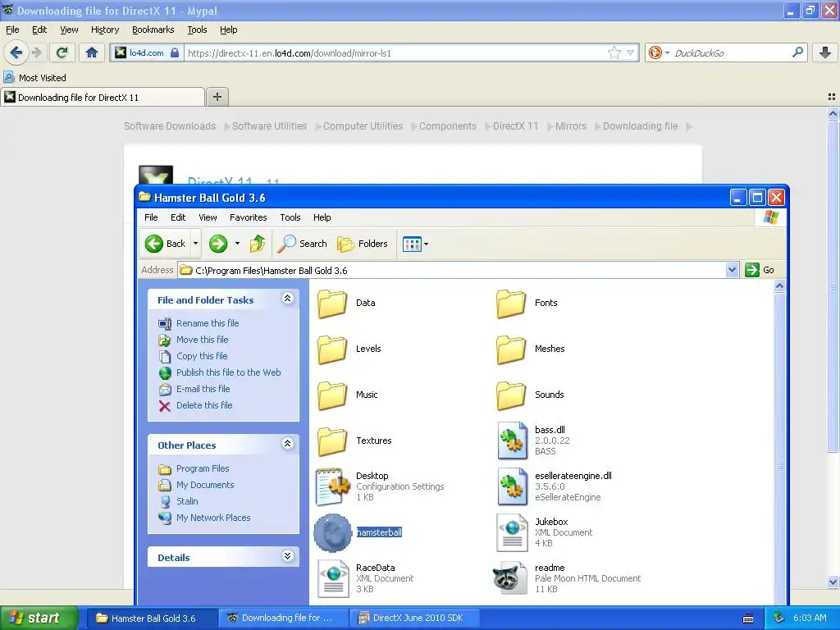This screenshot has height=630, width=840.
Task: Select the Downloading file for DirectX 11 tab
Action: click(x=103, y=98)
